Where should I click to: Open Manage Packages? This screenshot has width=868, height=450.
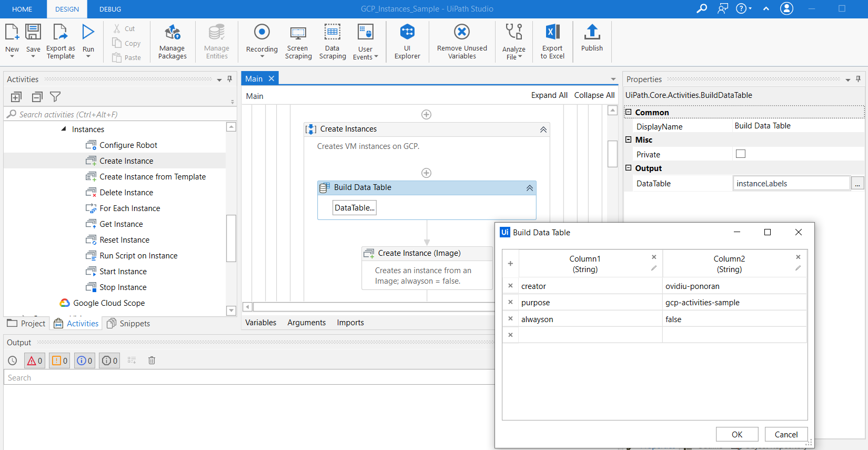click(x=173, y=41)
